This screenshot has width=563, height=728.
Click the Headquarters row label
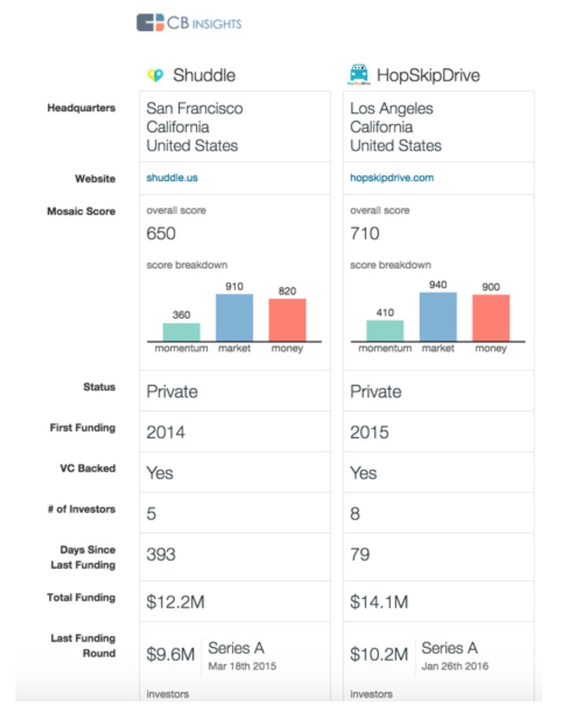(x=81, y=108)
